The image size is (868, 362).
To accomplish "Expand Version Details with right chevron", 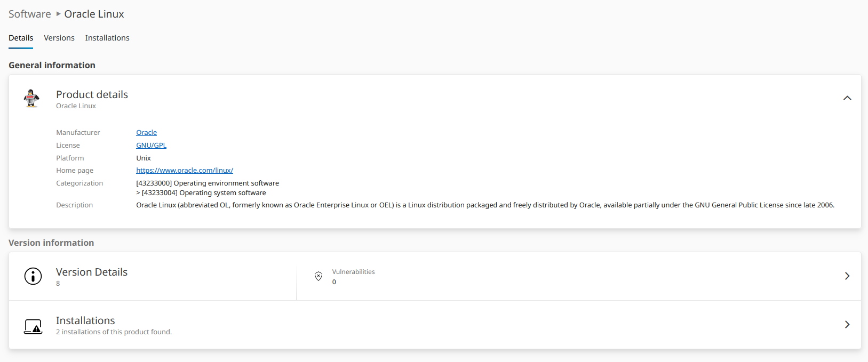I will click(x=847, y=276).
